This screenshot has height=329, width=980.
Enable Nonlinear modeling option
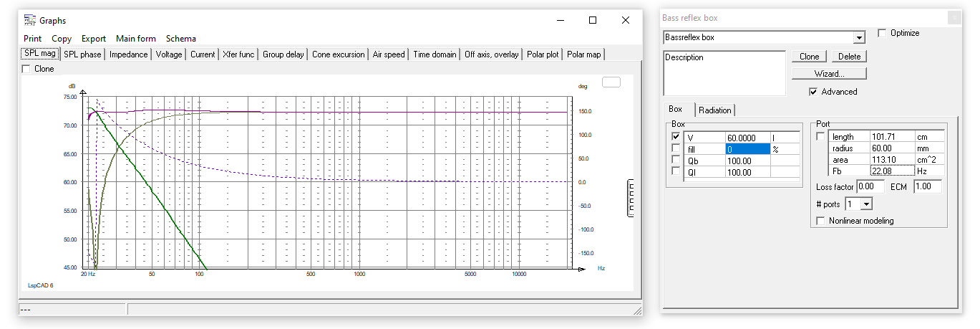822,221
